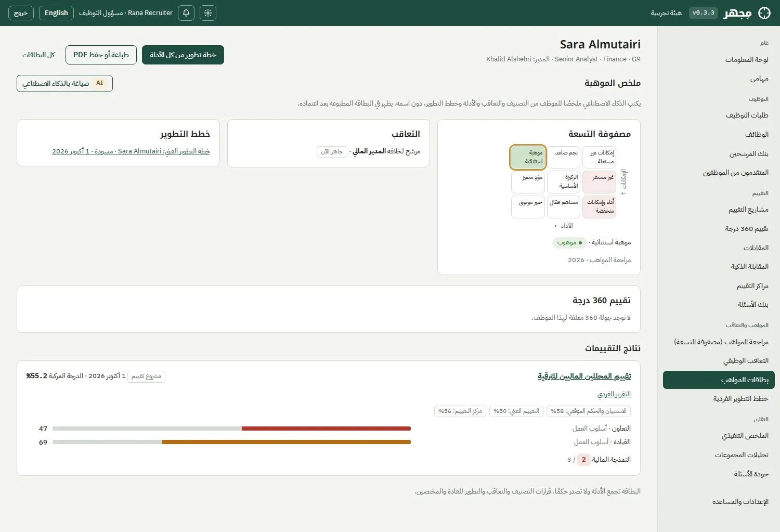
Task: Open الإعدادات والمساعدة in the sidebar
Action: pos(719,501)
